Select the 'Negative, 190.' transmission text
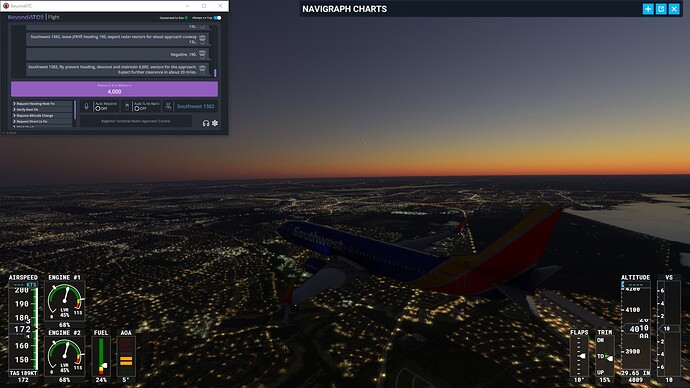This screenshot has width=690, height=388. click(184, 55)
